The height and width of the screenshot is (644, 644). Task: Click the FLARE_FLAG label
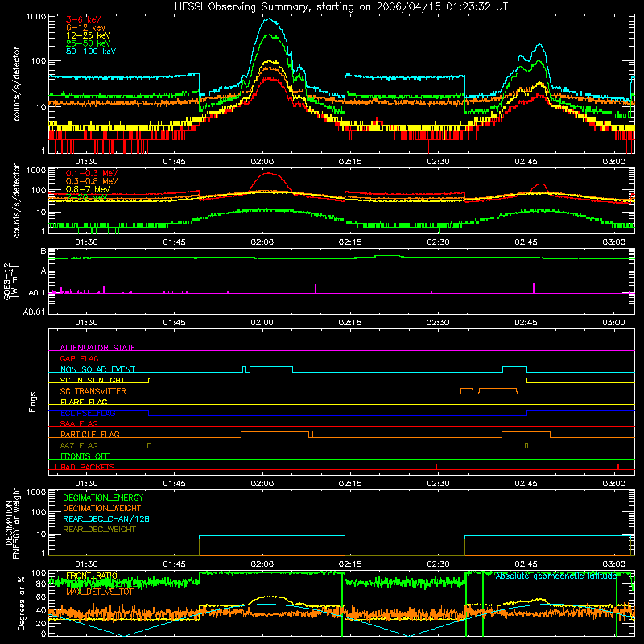point(84,402)
